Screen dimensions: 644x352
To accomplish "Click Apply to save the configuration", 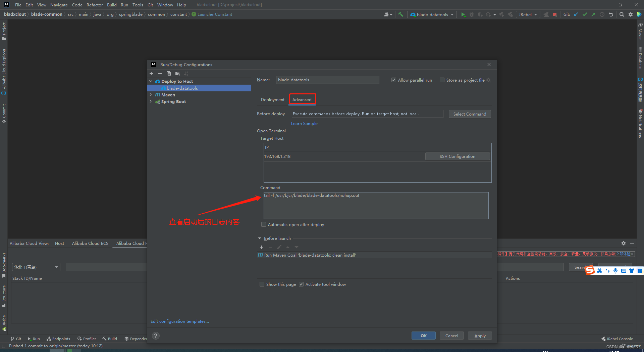I will [x=480, y=336].
